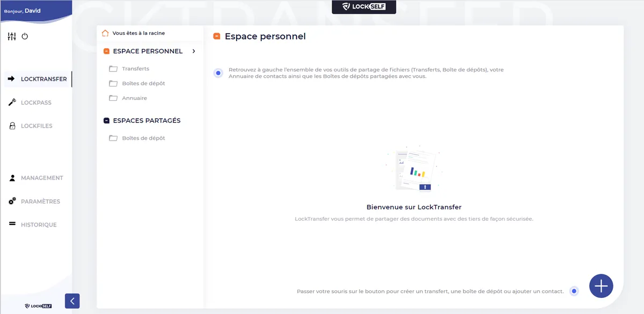Viewport: 644px width, 314px height.
Task: Click the folder icon beside personal Boîtes de dépôt
Action: click(x=113, y=84)
